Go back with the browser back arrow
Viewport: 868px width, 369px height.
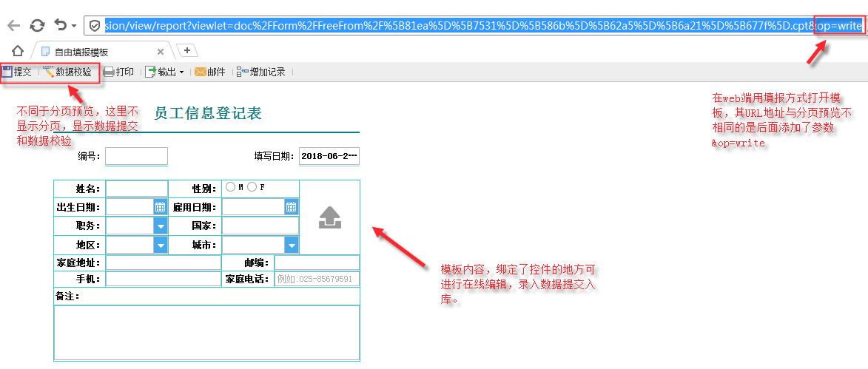tap(13, 25)
